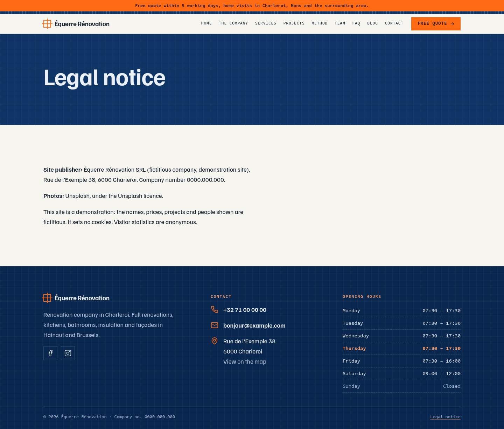Open the Instagram profile icon

pos(68,353)
